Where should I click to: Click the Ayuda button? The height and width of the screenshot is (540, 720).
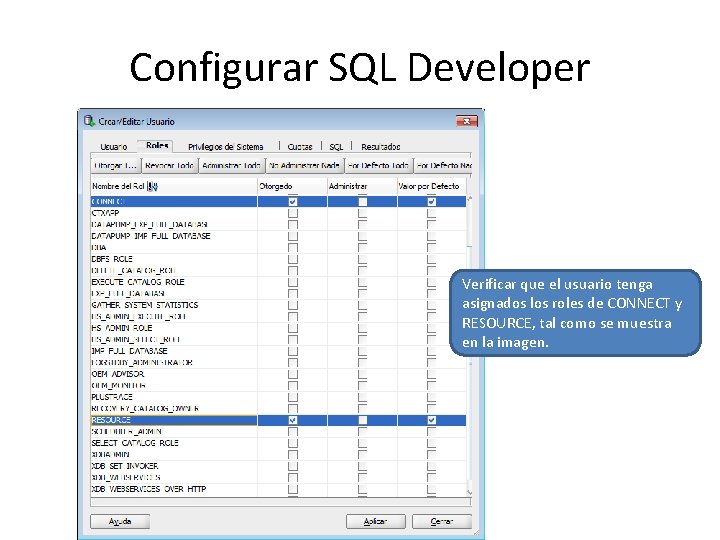click(120, 522)
